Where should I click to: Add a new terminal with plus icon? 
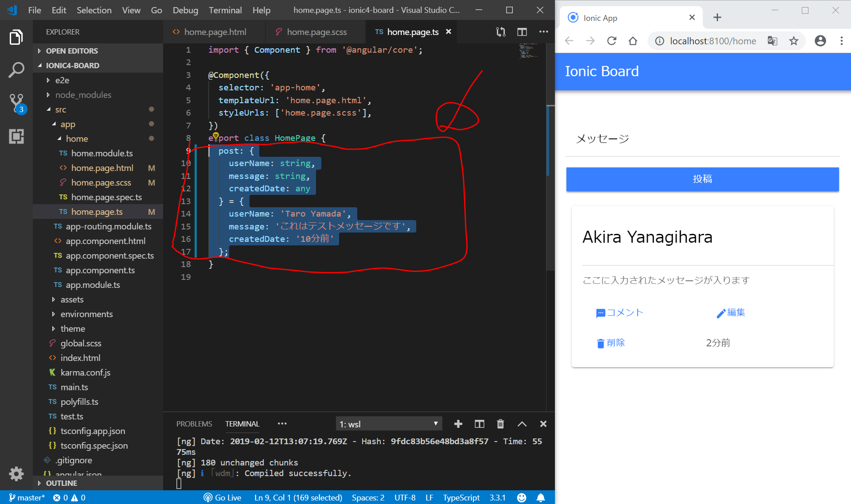(458, 424)
